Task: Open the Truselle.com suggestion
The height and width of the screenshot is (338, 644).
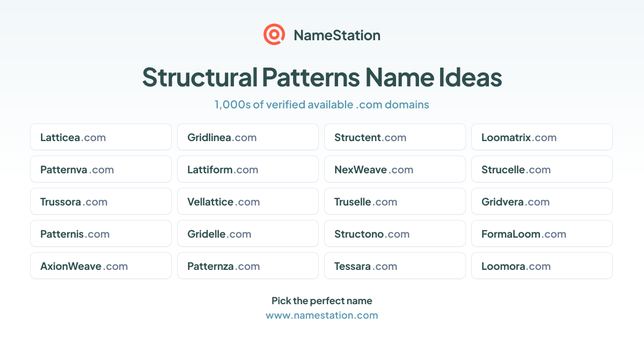Action: pyautogui.click(x=395, y=201)
